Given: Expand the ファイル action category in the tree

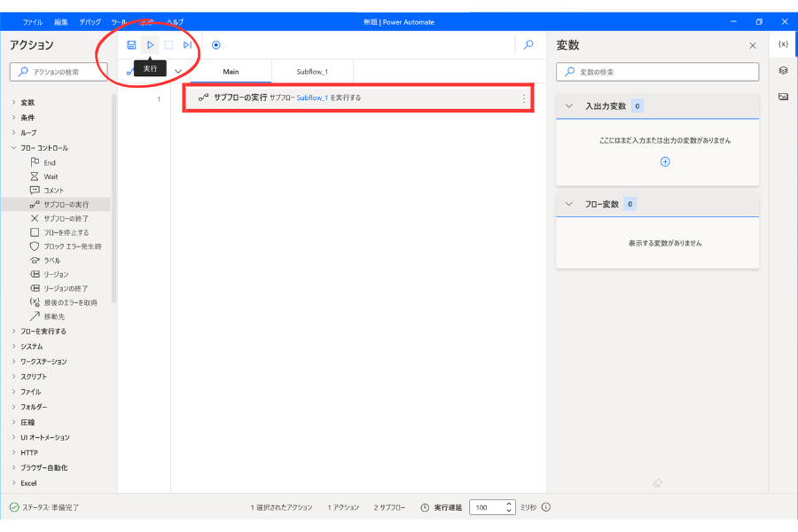Looking at the screenshot, I should click(x=13, y=392).
